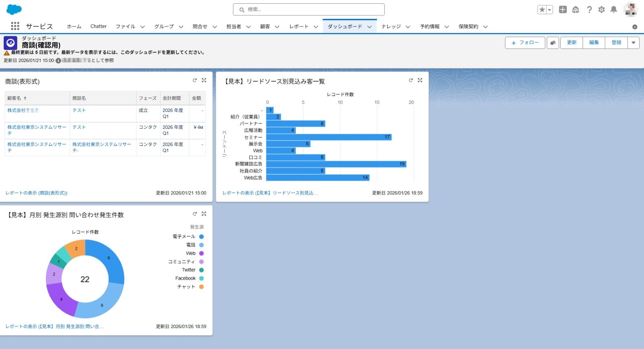644x349 pixels.
Task: Click the help question mark icon
Action: point(589,10)
